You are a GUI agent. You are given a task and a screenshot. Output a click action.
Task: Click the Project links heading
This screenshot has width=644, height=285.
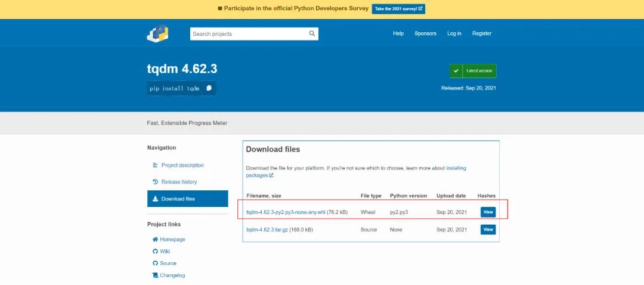point(164,224)
